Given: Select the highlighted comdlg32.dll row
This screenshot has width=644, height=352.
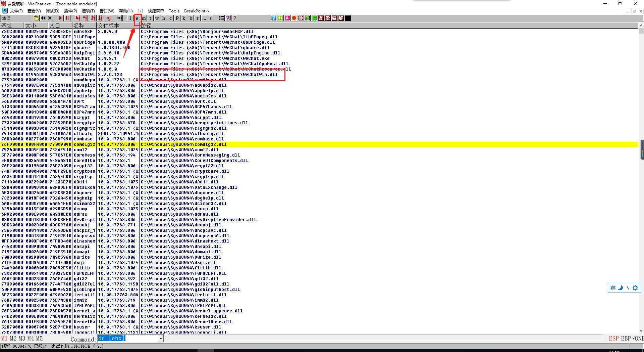Looking at the screenshot, I should 319,144.
